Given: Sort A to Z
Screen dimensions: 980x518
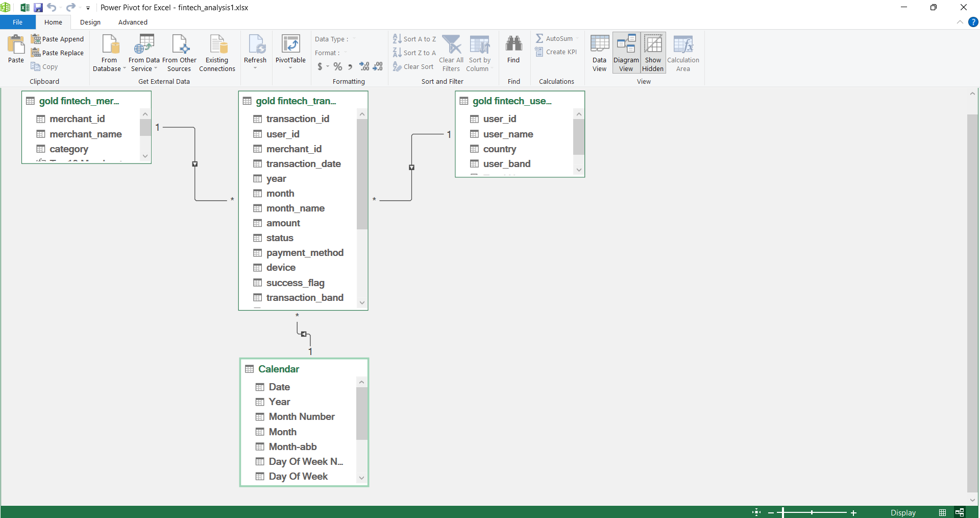Looking at the screenshot, I should point(414,39).
